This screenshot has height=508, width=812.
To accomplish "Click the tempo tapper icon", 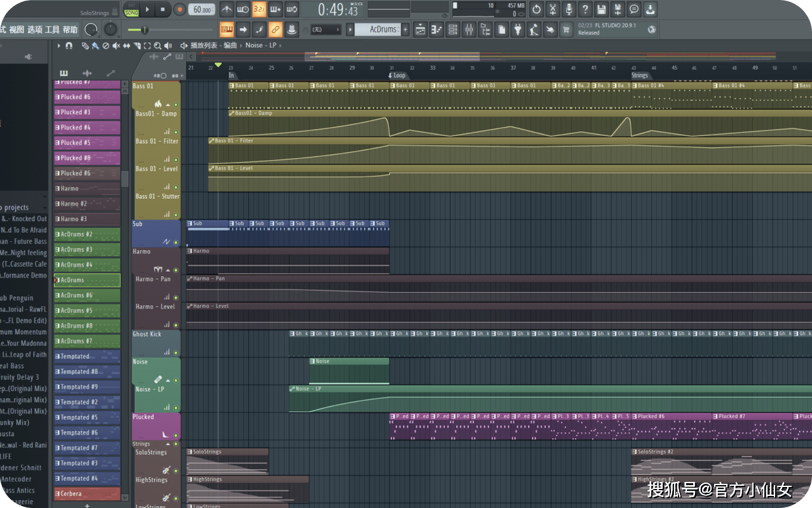I will 534,29.
